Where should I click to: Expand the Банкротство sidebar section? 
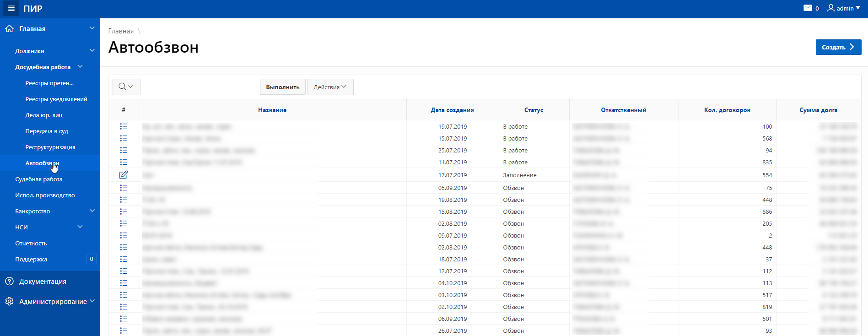[92, 211]
